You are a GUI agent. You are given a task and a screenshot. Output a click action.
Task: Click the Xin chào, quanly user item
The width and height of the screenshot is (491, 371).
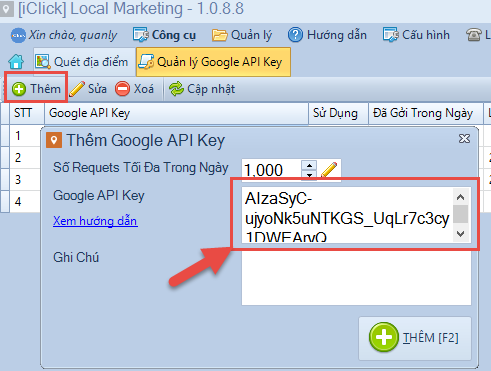click(64, 35)
